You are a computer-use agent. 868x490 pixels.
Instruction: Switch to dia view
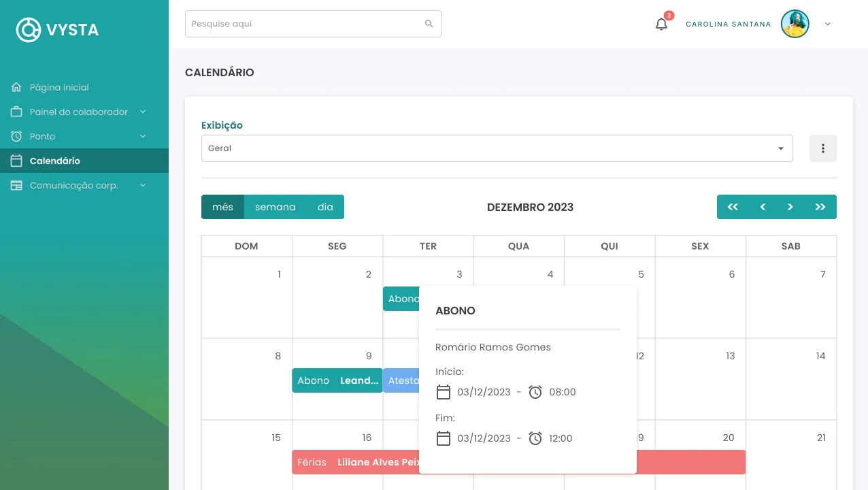tap(325, 207)
